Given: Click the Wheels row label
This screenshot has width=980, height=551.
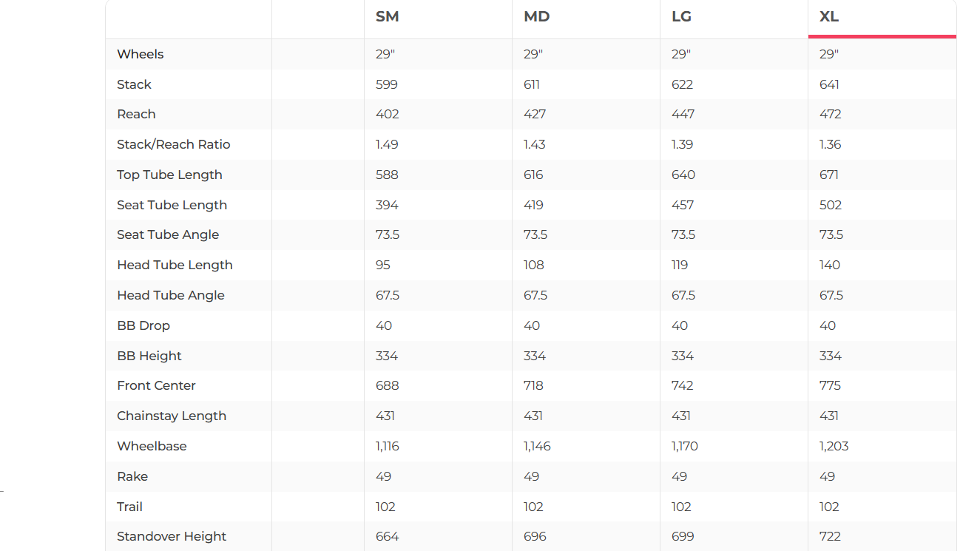Looking at the screenshot, I should 141,55.
